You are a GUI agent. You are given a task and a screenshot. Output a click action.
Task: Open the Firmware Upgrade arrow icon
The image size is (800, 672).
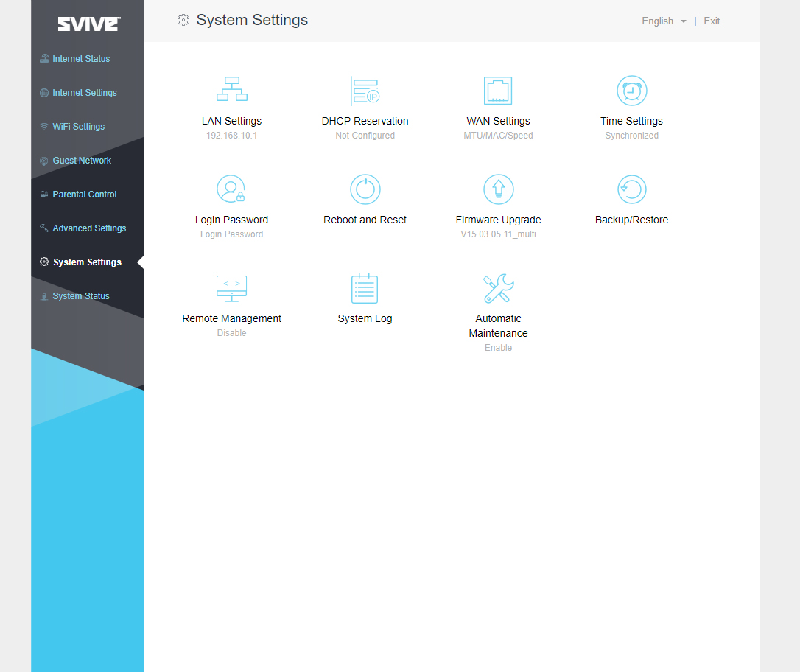tap(498, 189)
